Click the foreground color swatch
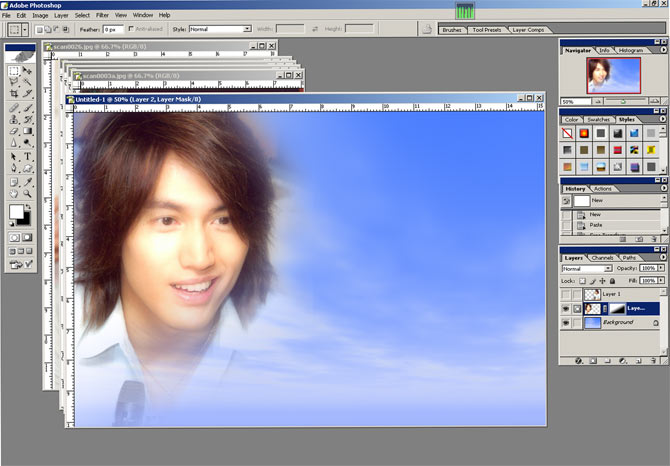This screenshot has height=466, width=670. (x=16, y=211)
